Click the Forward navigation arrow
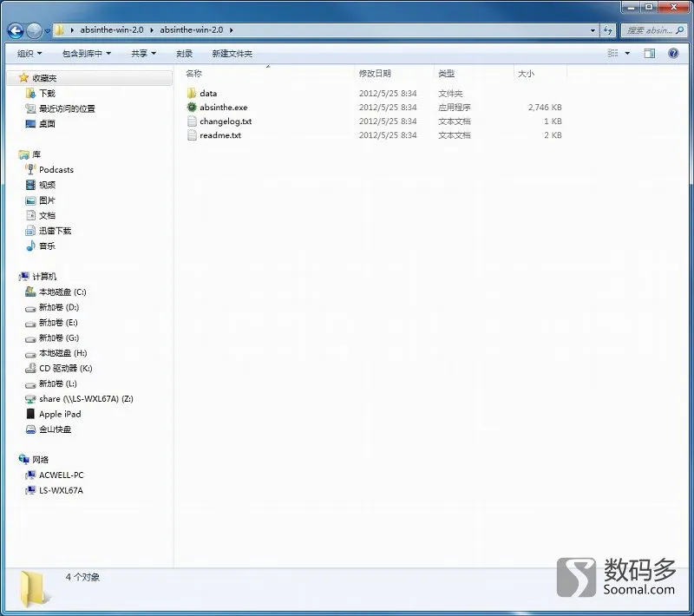694x616 pixels. click(34, 30)
